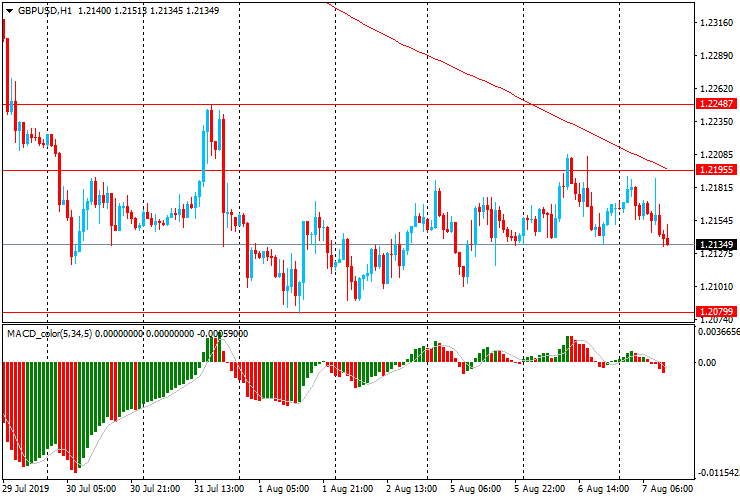This screenshot has width=740, height=500.
Task: Click the current price label 1.21349
Action: coord(716,245)
